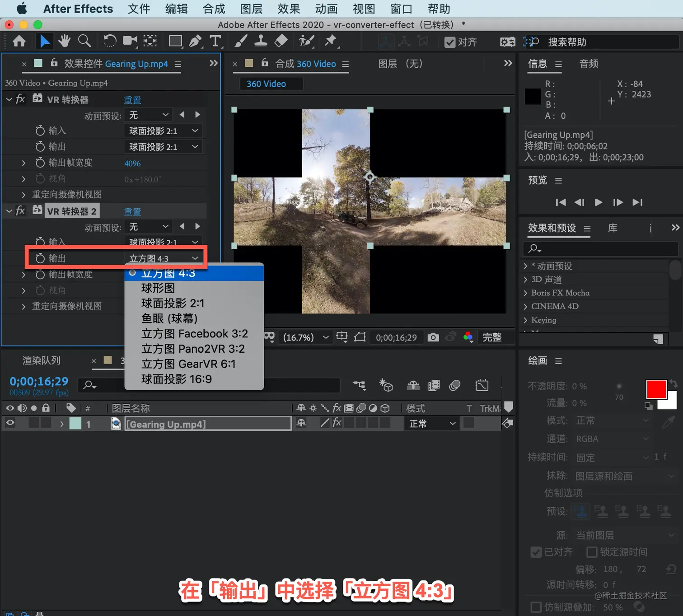Viewport: 683px width, 616px height.
Task: Toggle fx for VR 转换器 2 effect
Action: 20,211
